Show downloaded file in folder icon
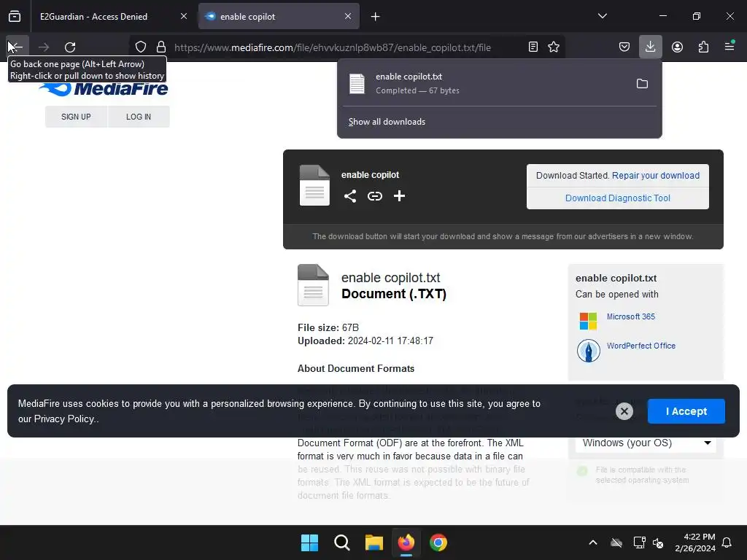Viewport: 747px width, 560px height. coord(642,84)
